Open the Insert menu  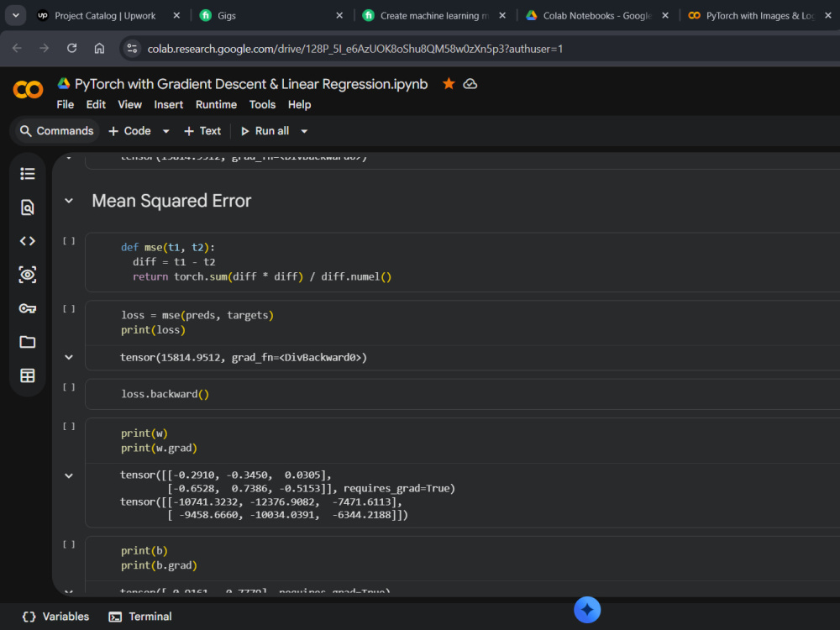[x=169, y=104]
